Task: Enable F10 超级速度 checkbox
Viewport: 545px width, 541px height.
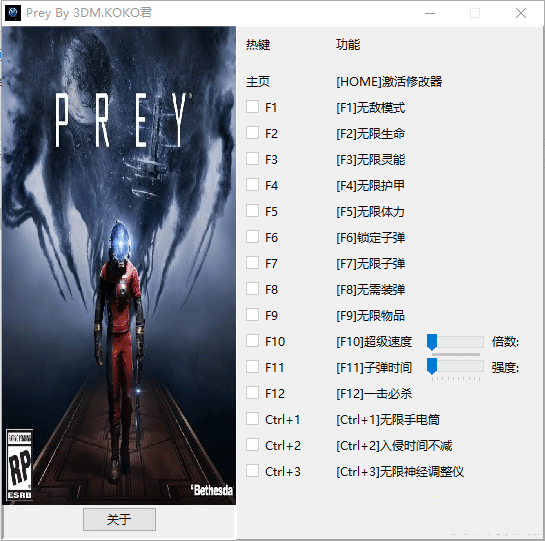Action: 252,341
